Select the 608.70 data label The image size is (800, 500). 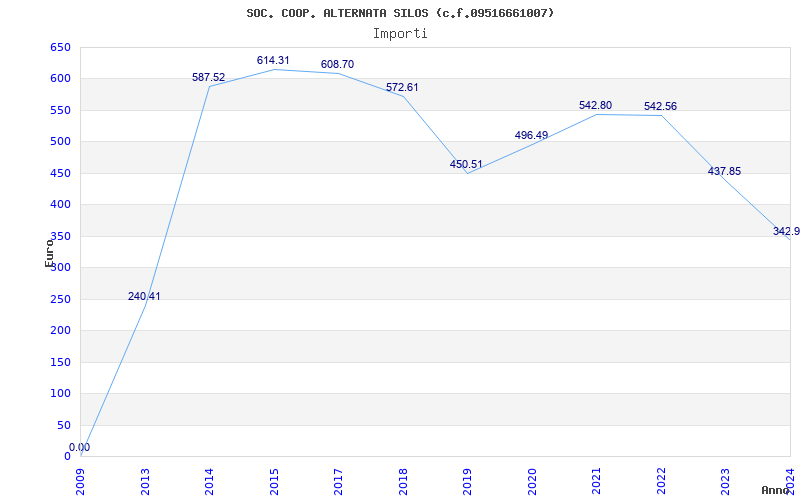337,64
